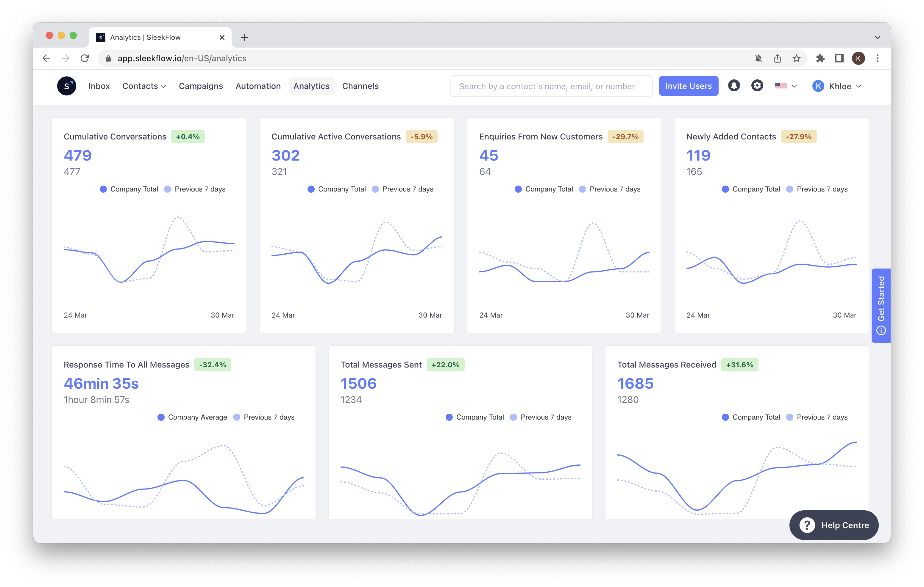Click the Analytics tab in navigation
The image size is (924, 587).
click(311, 86)
